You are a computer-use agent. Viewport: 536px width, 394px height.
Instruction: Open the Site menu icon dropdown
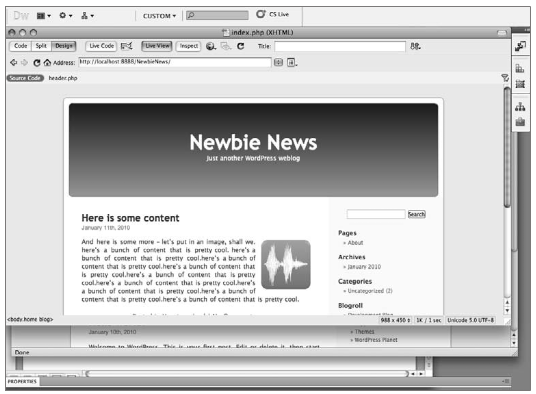coord(87,15)
